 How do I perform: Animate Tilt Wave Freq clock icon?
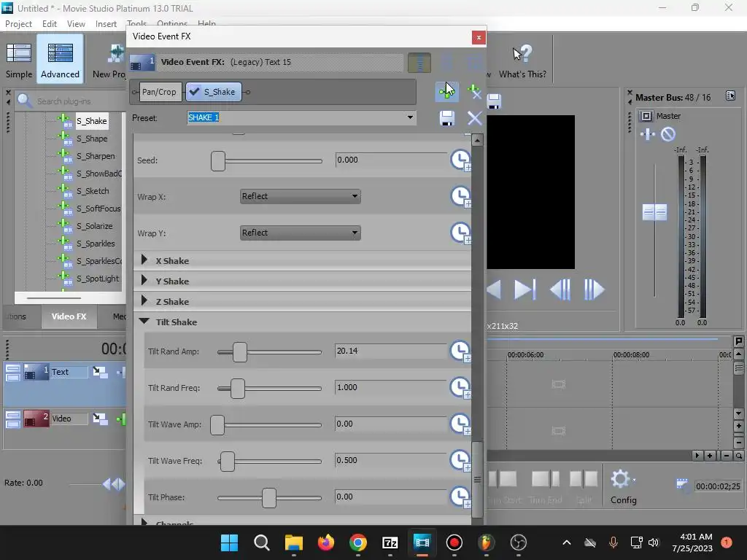click(461, 461)
